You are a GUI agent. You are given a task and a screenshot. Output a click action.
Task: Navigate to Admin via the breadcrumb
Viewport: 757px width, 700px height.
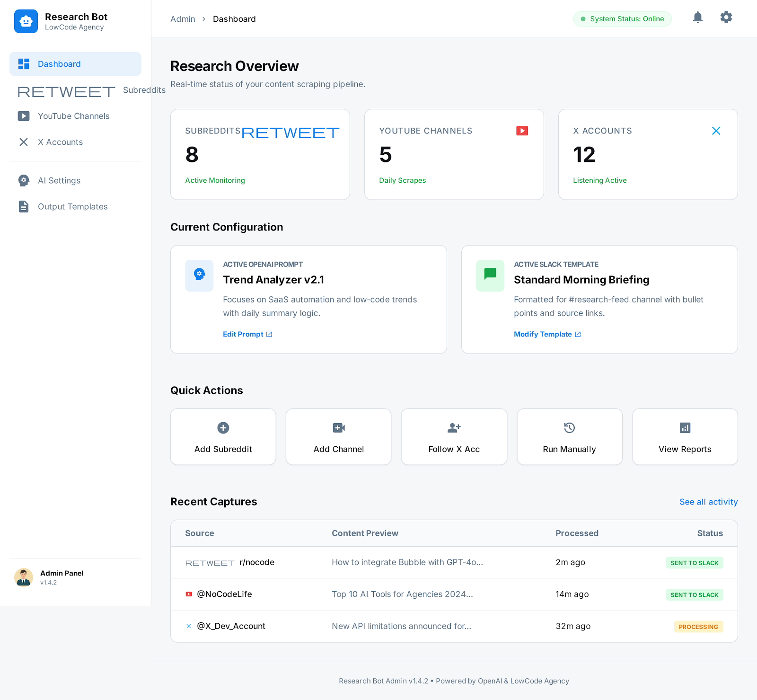coord(183,19)
